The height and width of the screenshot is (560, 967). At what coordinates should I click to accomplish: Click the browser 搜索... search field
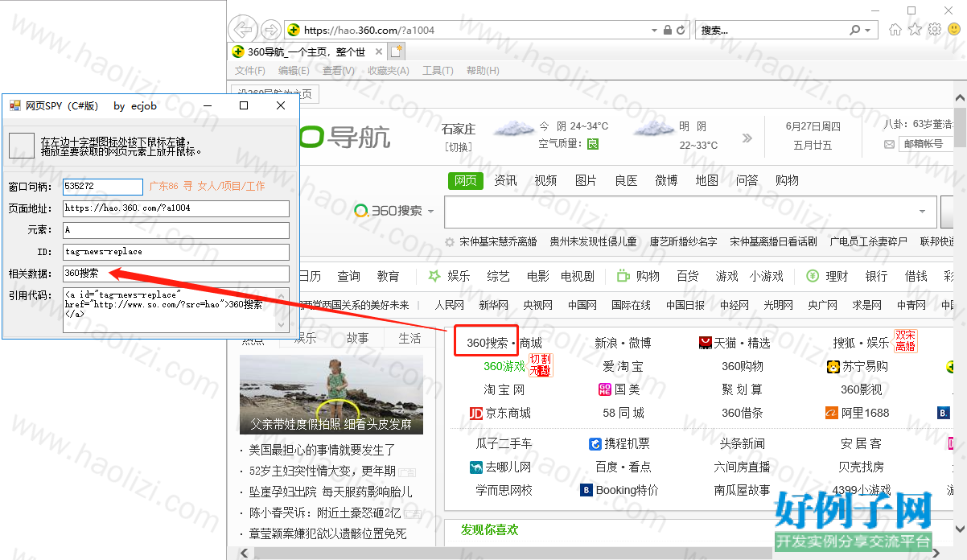(771, 30)
